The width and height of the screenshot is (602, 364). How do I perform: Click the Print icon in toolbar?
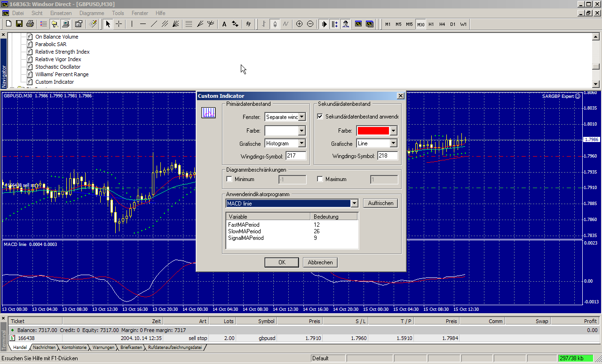pyautogui.click(x=30, y=24)
